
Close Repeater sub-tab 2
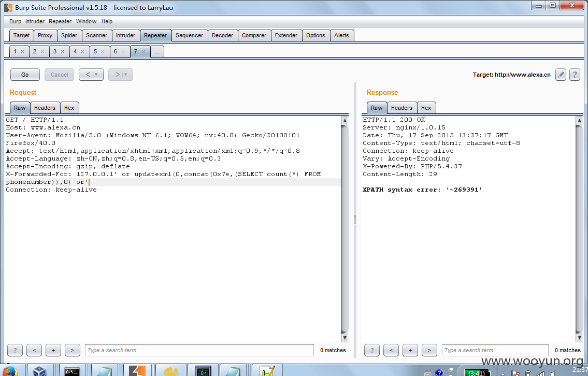tap(42, 52)
